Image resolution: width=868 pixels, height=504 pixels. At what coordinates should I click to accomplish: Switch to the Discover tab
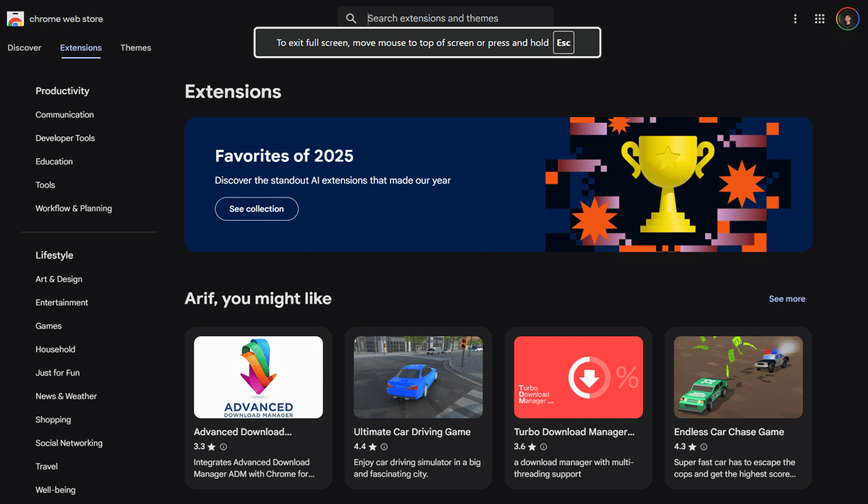click(24, 48)
